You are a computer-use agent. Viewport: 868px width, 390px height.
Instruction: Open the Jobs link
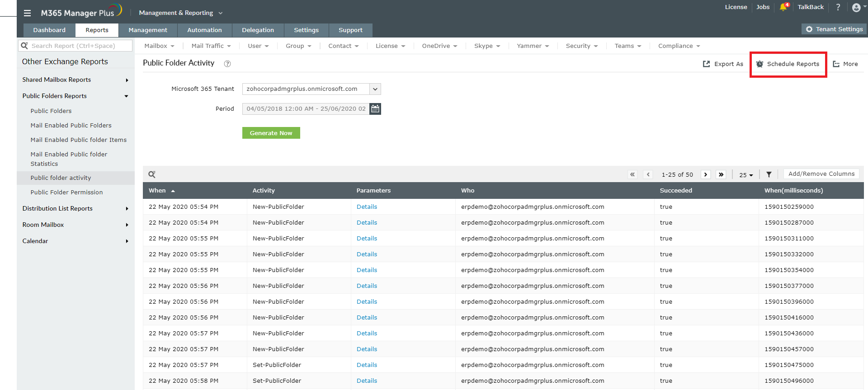[763, 7]
